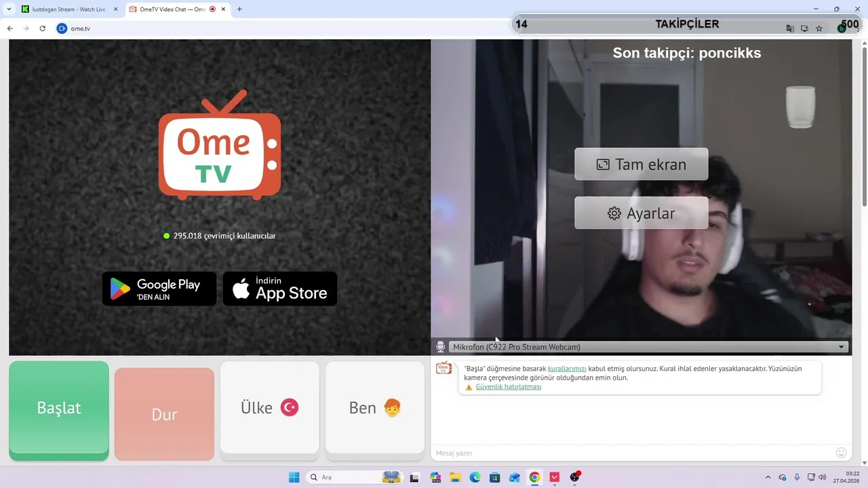Open File Explorer from the taskbar

pyautogui.click(x=455, y=477)
